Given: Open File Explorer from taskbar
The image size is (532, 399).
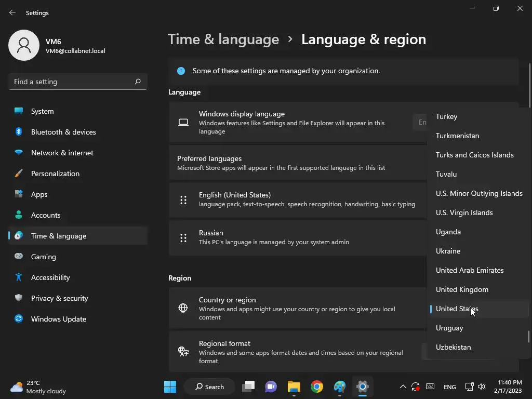Looking at the screenshot, I should pyautogui.click(x=294, y=387).
